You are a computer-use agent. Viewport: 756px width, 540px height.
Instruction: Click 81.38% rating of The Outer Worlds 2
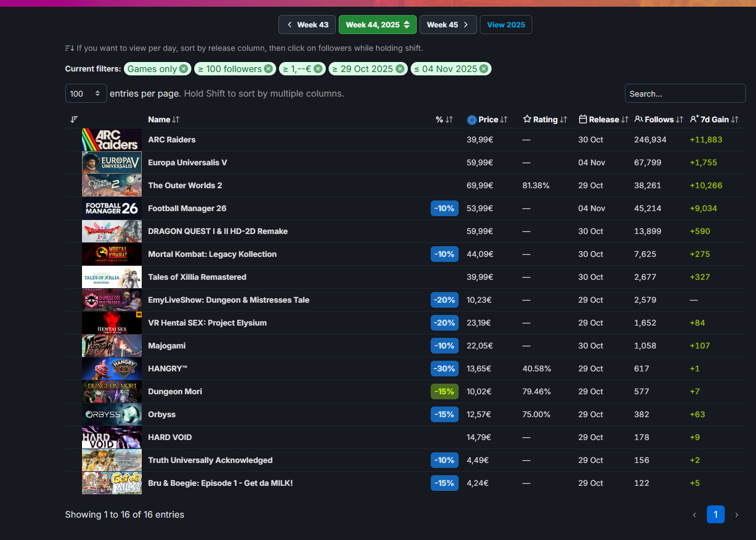click(x=536, y=185)
